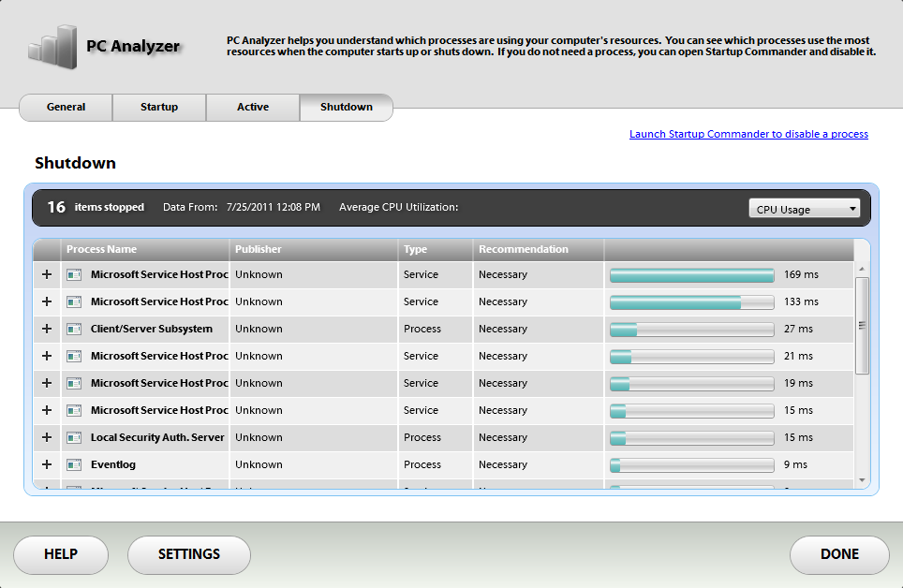The image size is (903, 588).
Task: Click the process icon for the 169 ms row
Action: [x=74, y=274]
